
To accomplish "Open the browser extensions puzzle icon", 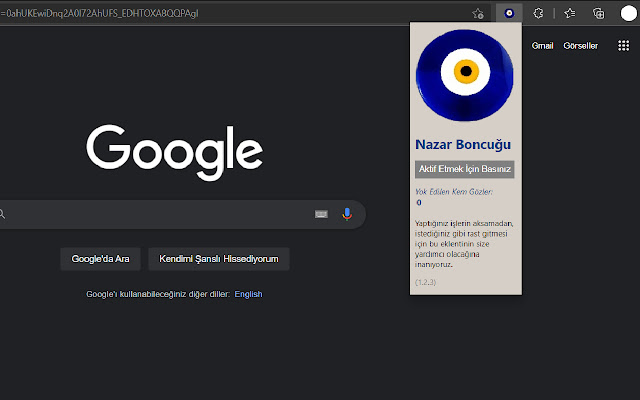I will [538, 13].
